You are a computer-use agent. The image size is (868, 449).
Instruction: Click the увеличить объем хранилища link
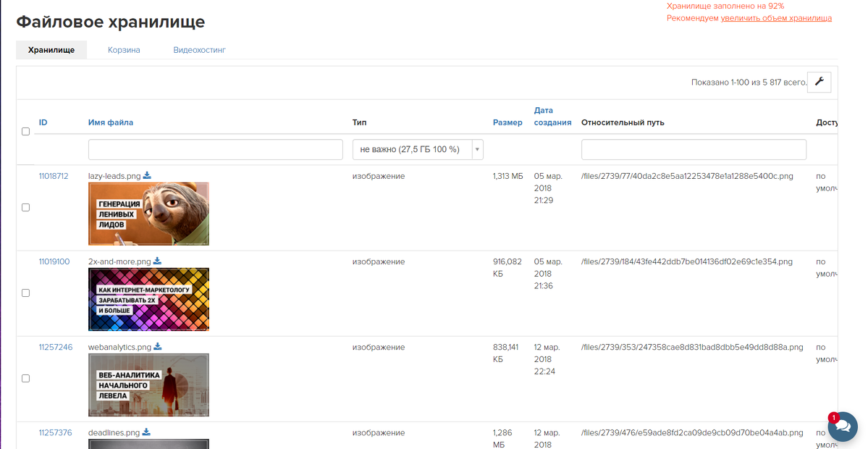click(x=776, y=18)
